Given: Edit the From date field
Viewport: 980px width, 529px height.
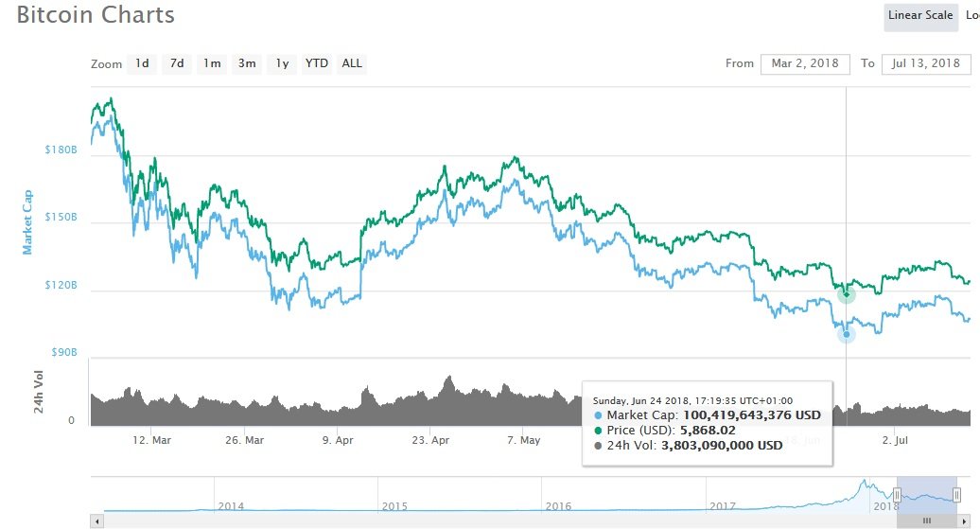Looking at the screenshot, I should (x=805, y=63).
